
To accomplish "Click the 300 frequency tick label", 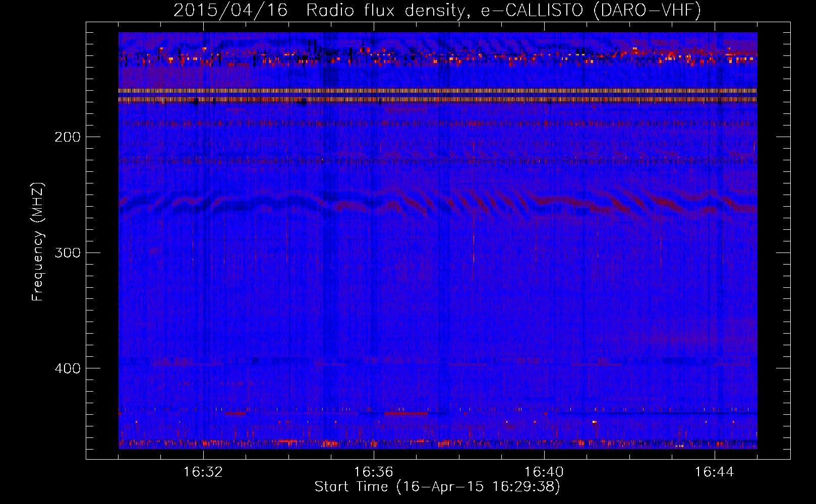I will (68, 253).
